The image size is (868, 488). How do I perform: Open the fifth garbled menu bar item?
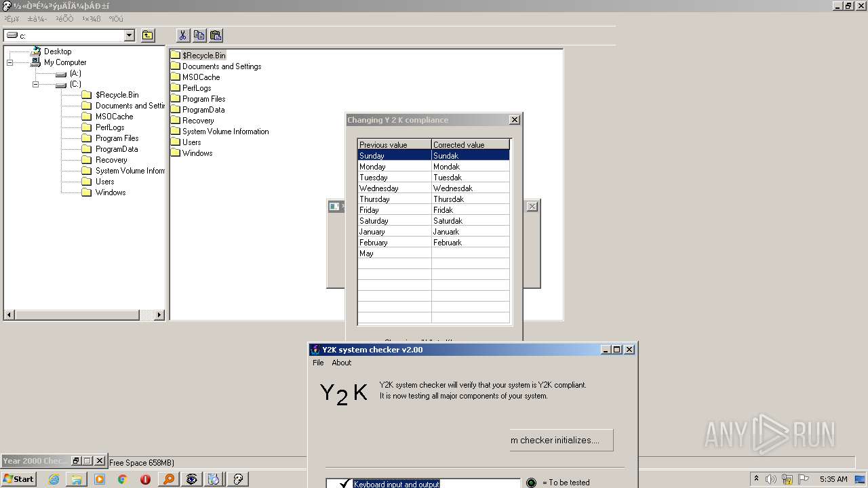116,19
